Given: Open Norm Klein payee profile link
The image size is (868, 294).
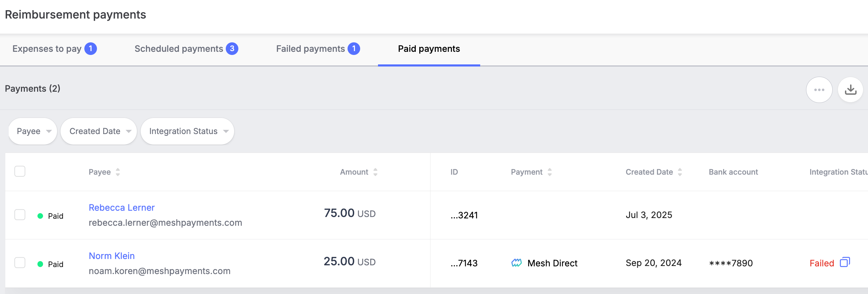Looking at the screenshot, I should click(x=112, y=256).
